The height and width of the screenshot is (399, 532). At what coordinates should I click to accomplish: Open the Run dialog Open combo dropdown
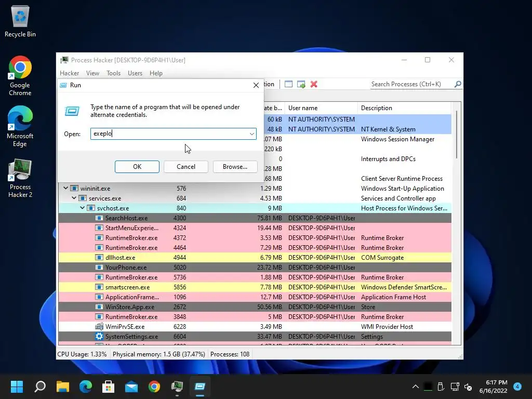click(252, 134)
